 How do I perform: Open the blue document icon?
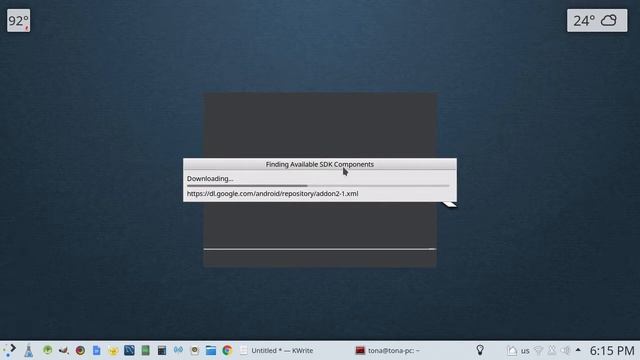click(x=96, y=350)
